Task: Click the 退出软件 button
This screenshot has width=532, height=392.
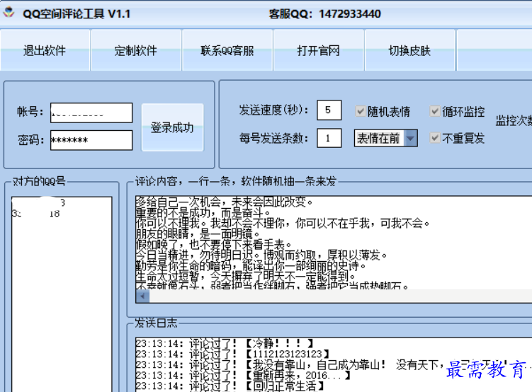Action: [45, 50]
